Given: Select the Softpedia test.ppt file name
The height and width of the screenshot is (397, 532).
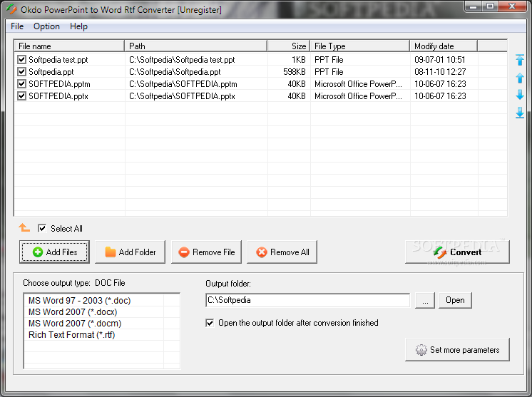Looking at the screenshot, I should [58, 60].
